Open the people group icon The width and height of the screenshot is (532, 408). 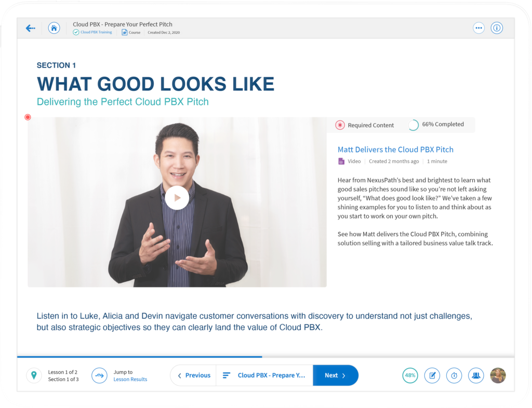pos(476,375)
